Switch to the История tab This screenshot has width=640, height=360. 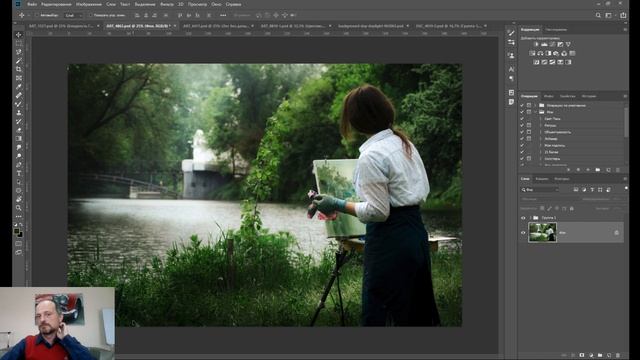pos(589,96)
